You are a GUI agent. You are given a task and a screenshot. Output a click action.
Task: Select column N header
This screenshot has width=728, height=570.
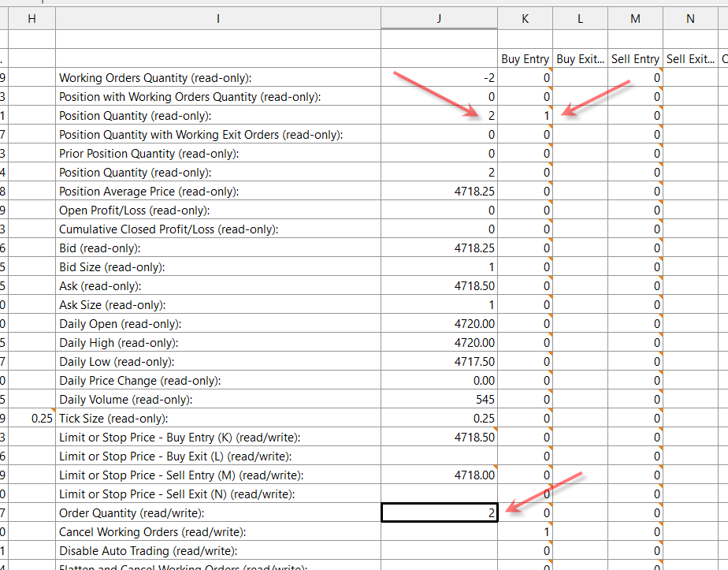tap(690, 19)
